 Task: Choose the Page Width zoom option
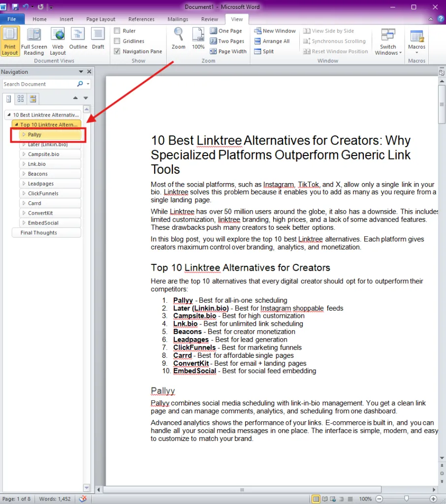point(228,51)
